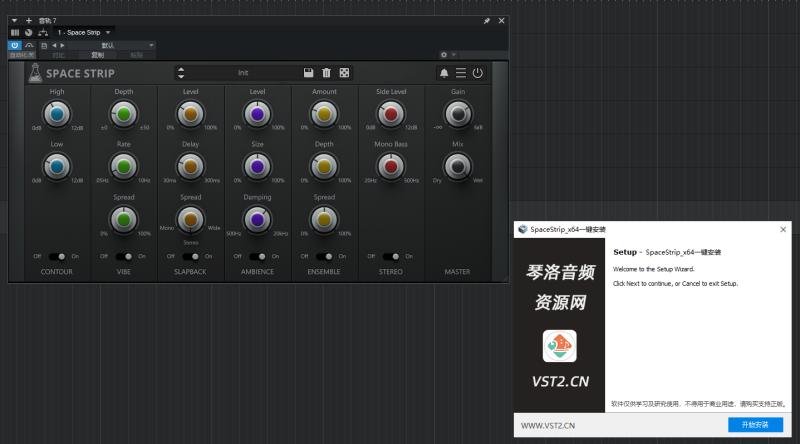Click the SPACE STRIP title text
Viewport: 800px width, 444px height.
click(x=80, y=73)
